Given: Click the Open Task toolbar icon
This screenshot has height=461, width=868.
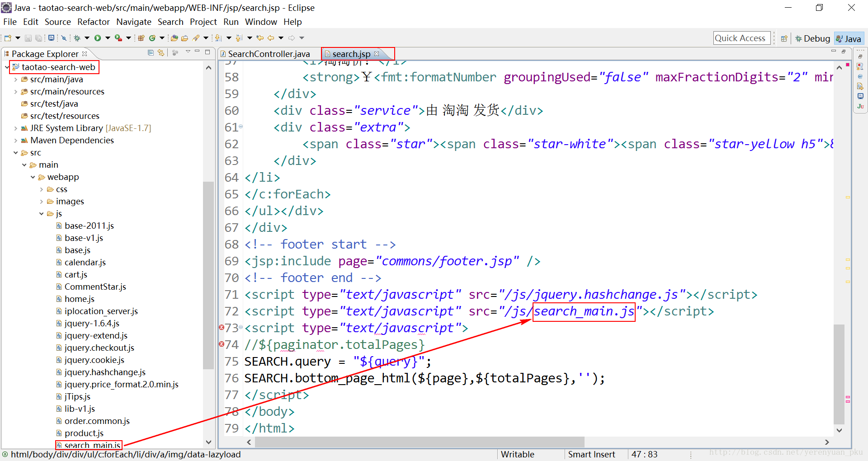Looking at the screenshot, I should [x=184, y=38].
